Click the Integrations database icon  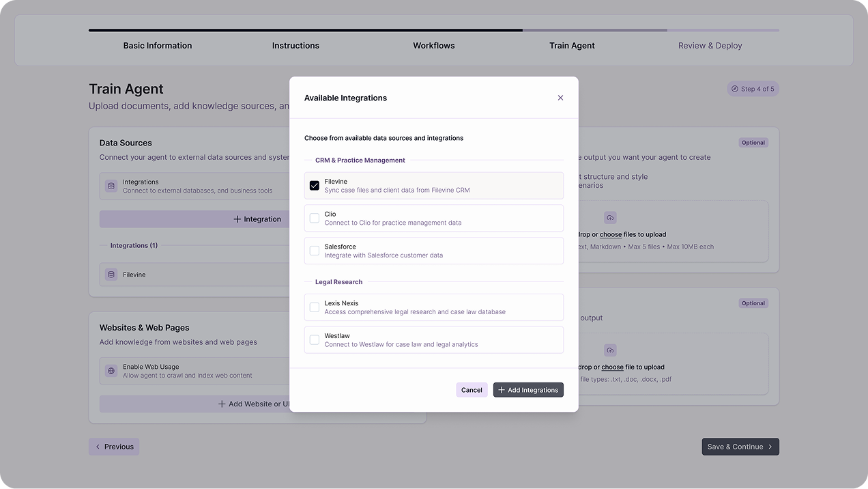(111, 186)
